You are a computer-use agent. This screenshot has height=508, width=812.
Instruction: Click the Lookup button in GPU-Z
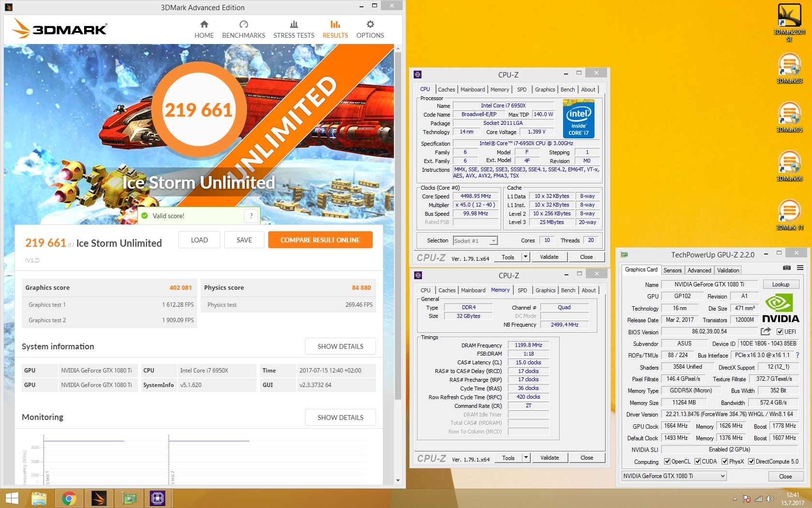click(x=781, y=284)
